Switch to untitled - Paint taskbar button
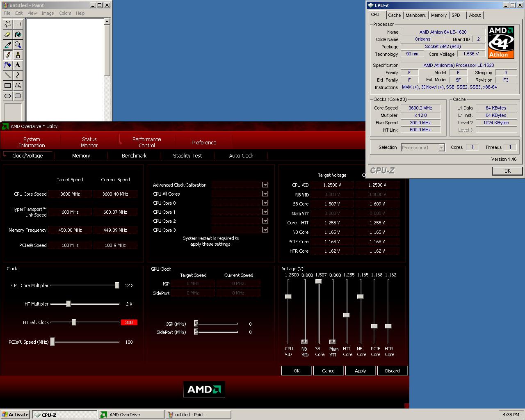Screen dimensions: 525x420 click(x=198, y=415)
